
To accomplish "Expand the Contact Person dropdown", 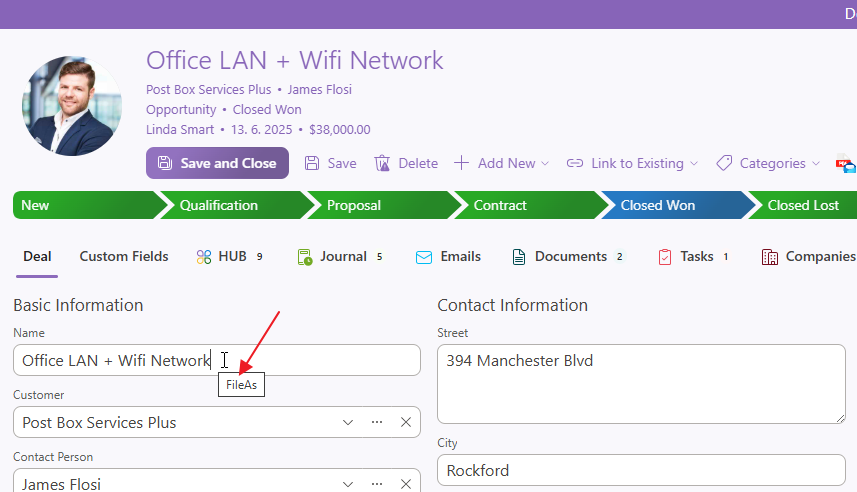I will point(348,484).
